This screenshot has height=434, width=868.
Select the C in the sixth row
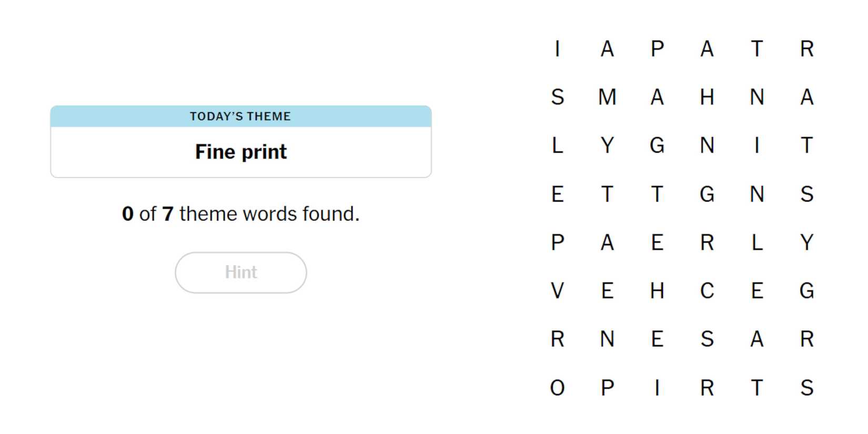coord(708,291)
